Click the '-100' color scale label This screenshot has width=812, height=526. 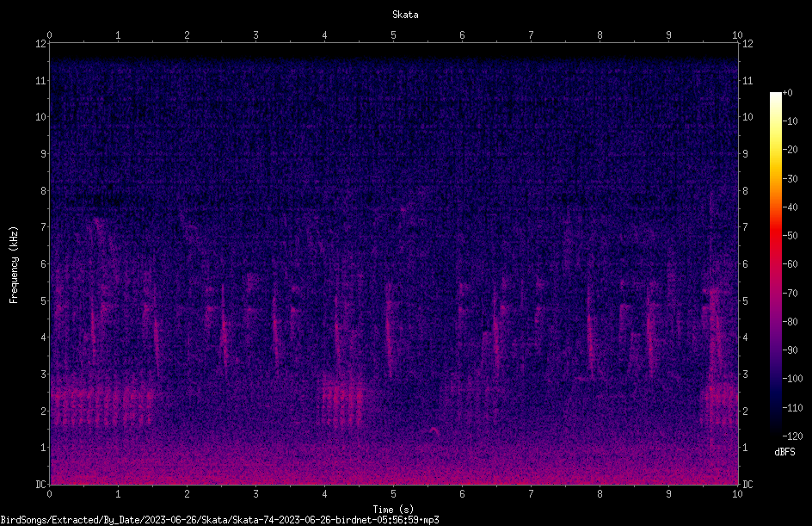(x=793, y=379)
